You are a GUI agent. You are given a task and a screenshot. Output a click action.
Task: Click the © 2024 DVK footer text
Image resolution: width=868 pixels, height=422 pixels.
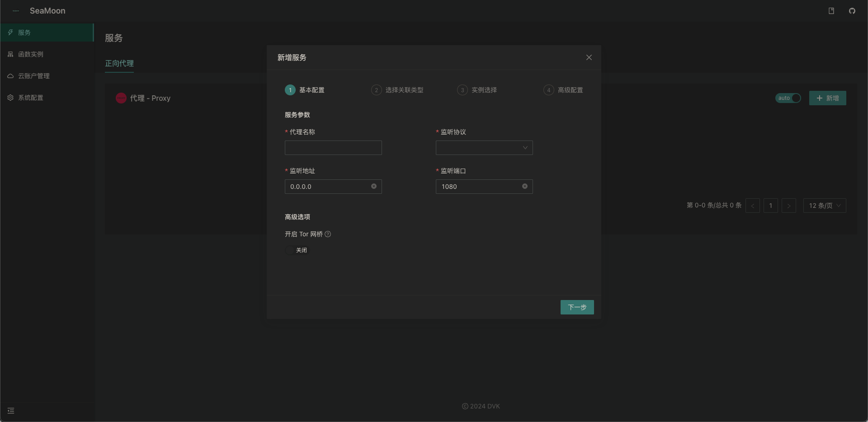[x=481, y=406]
